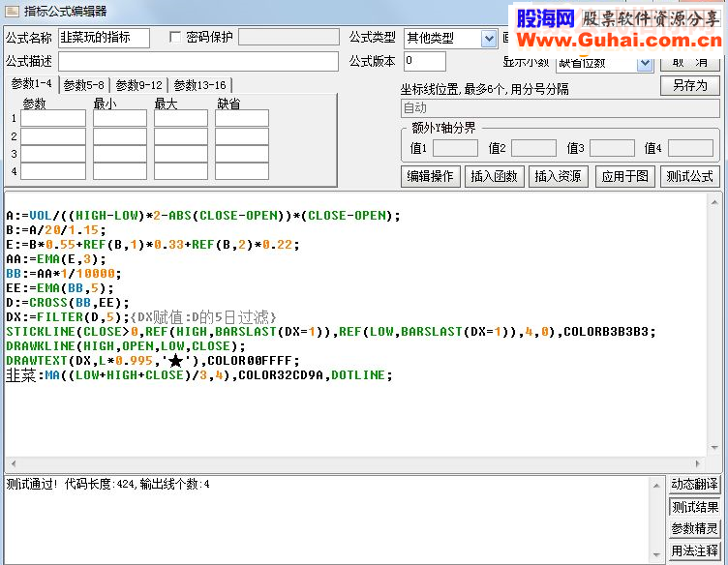Switch to the 参数9-12 tab
The width and height of the screenshot is (728, 565).
point(138,85)
